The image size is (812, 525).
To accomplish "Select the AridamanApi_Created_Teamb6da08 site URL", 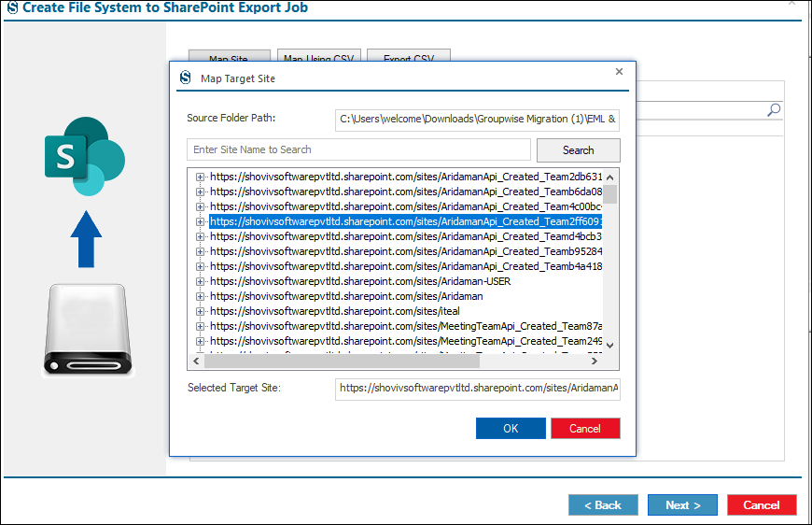I will click(406, 192).
